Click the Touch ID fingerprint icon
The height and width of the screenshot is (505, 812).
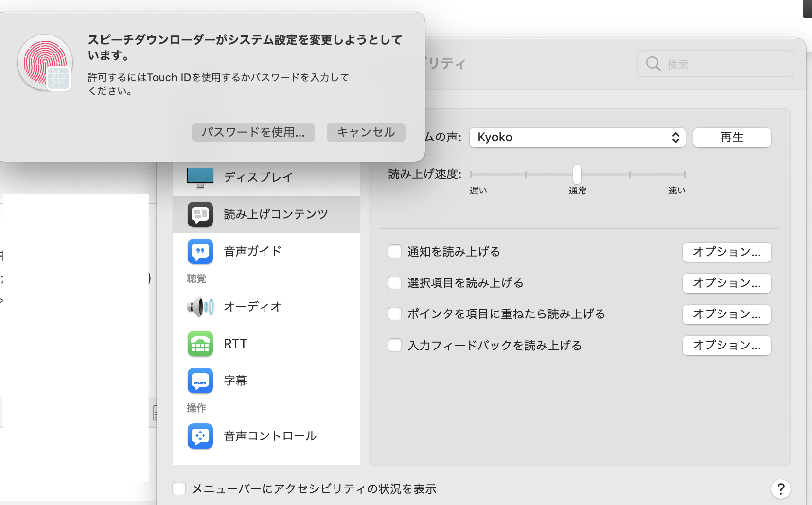coord(45,62)
